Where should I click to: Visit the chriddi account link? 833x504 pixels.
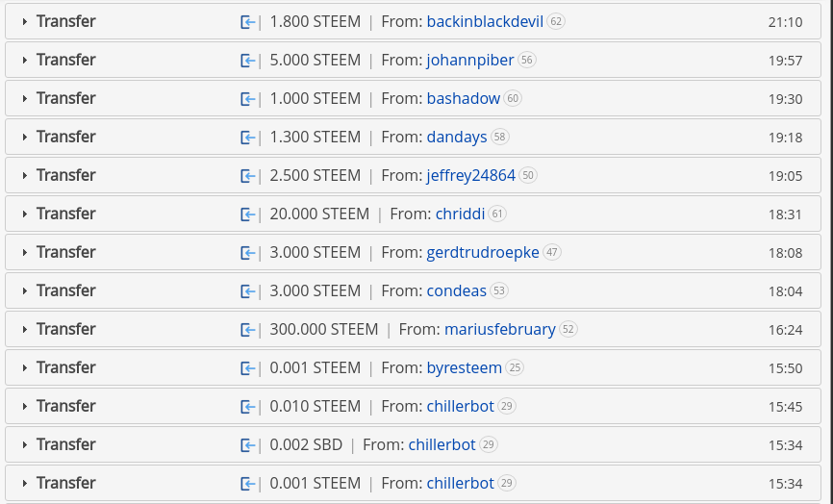[460, 214]
